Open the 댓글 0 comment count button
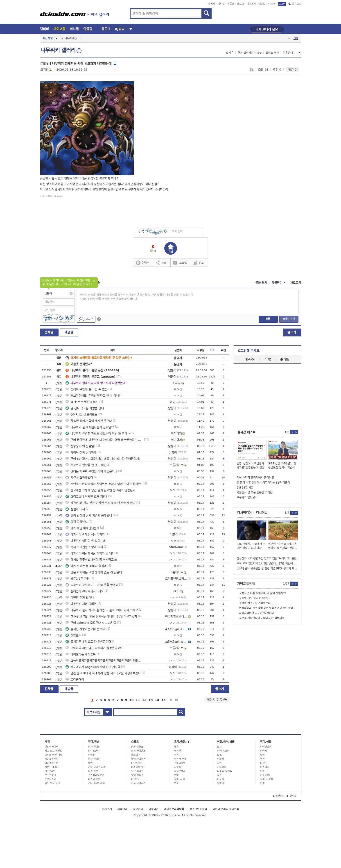 click(292, 70)
